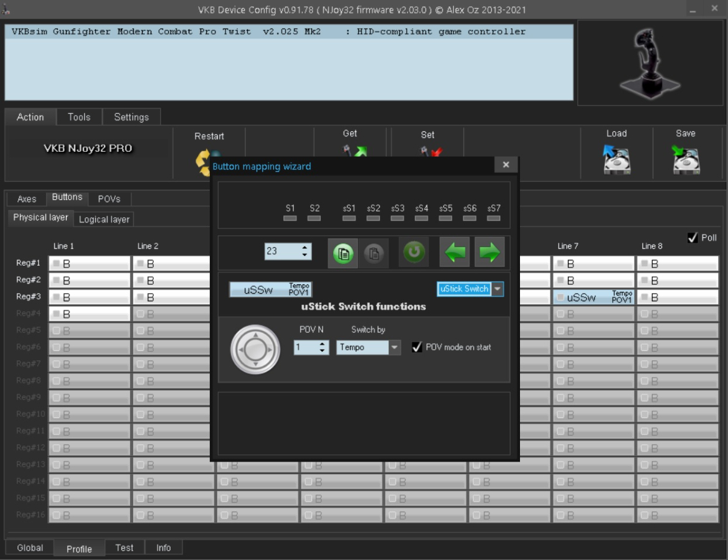Click the Reg#1 Line 1 button cell

90,264
